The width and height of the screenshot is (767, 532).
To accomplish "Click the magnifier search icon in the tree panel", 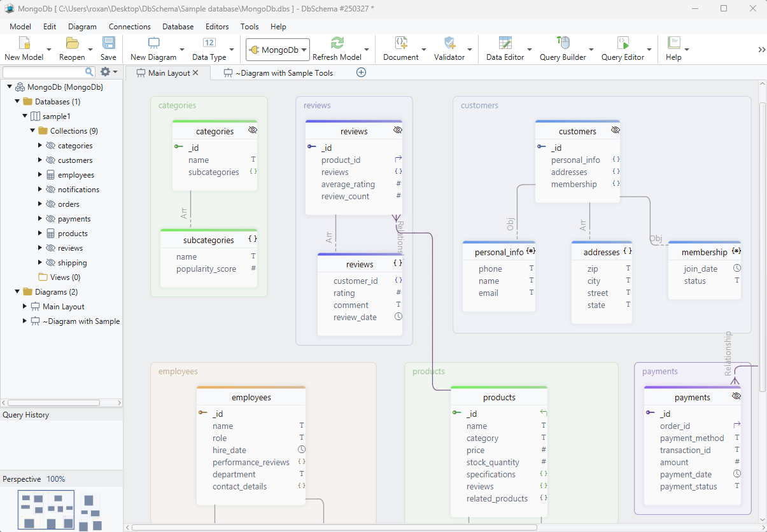I will pos(90,72).
